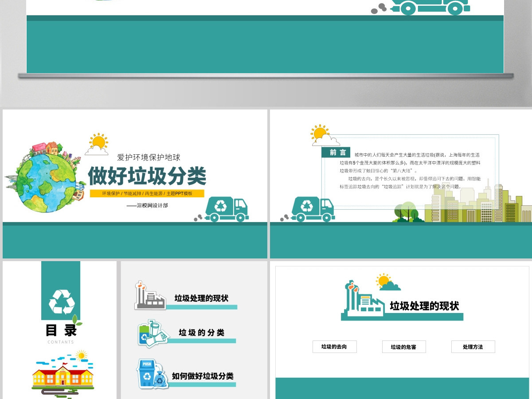Click the sun and cloud icon on the section slide

387,282
